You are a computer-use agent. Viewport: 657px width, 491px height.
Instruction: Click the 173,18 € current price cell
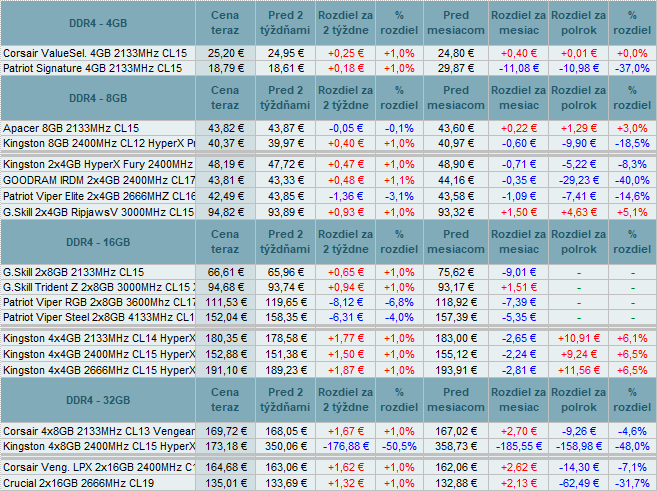(225, 446)
